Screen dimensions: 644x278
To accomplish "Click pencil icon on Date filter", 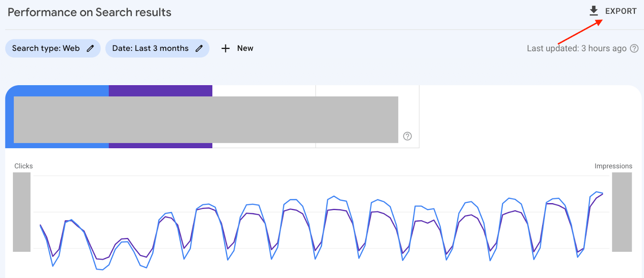I will 199,48.
